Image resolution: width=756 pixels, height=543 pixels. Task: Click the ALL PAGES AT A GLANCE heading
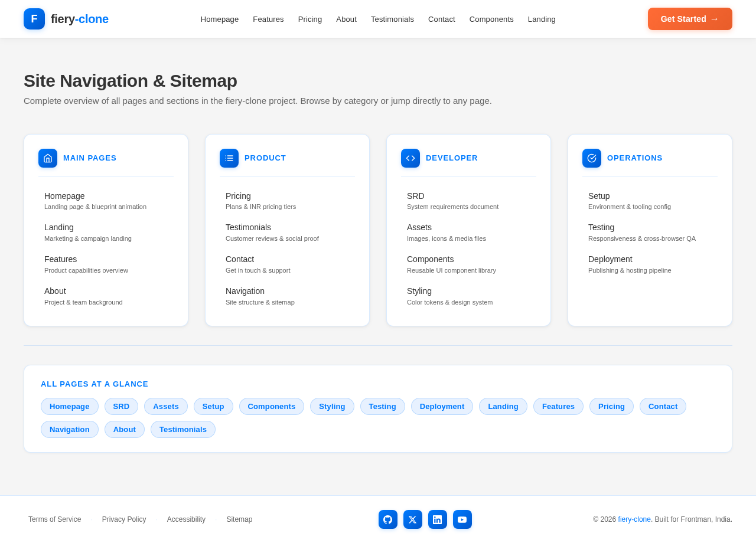point(94,384)
